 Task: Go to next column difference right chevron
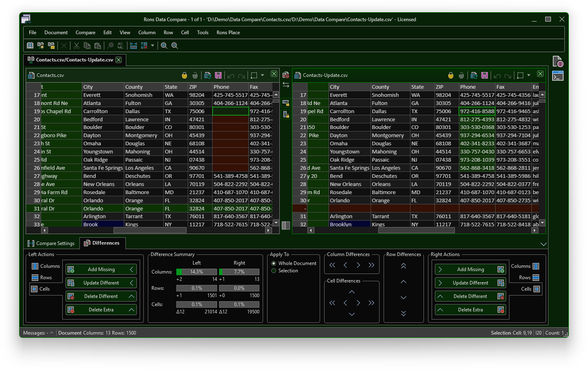[x=358, y=265]
